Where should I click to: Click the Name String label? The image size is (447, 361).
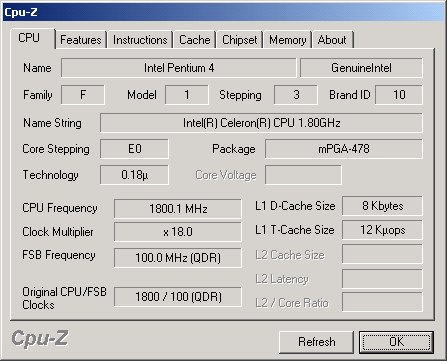coord(52,123)
